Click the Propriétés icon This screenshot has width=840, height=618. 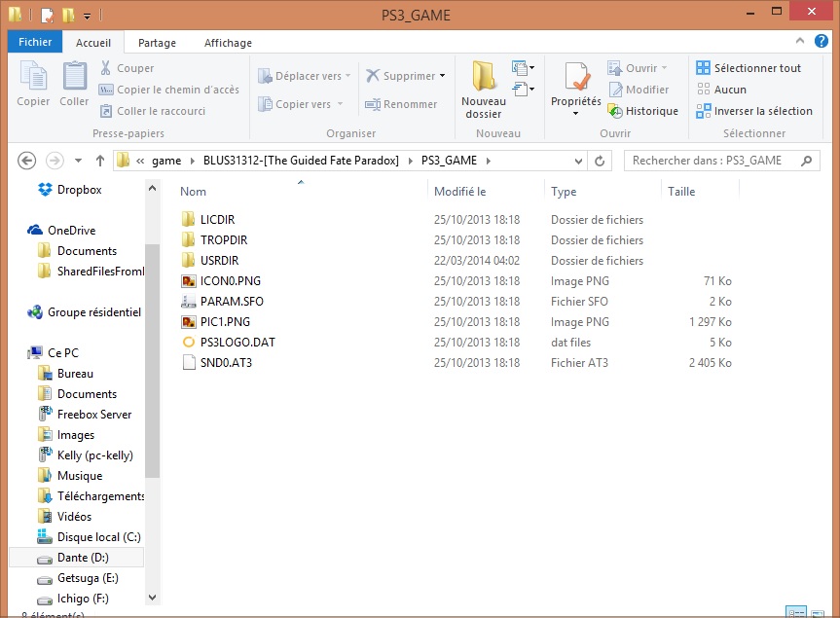click(576, 76)
